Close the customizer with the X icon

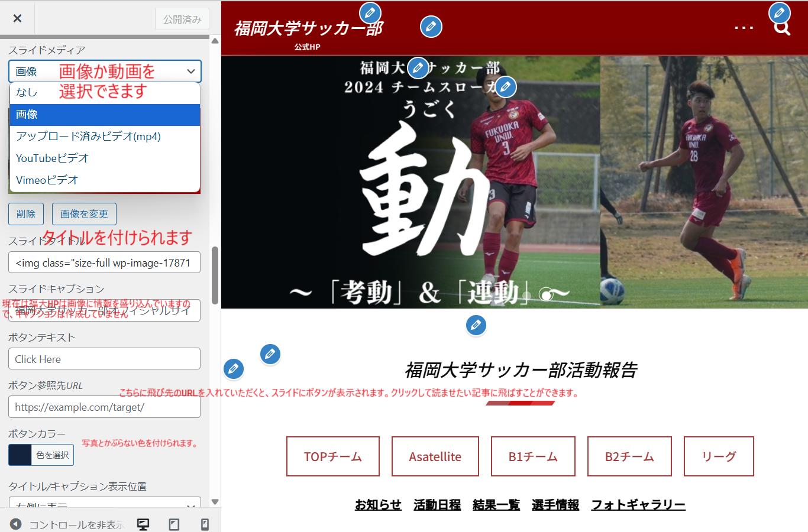click(17, 18)
